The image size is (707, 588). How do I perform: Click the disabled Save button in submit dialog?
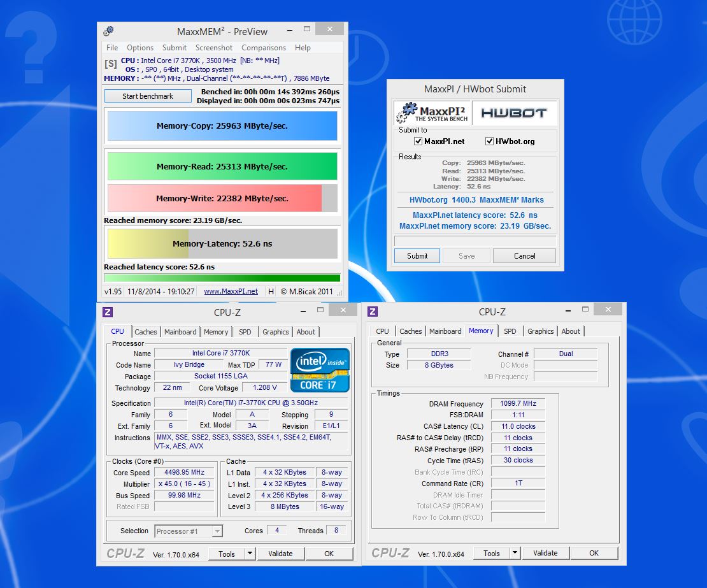coord(467,255)
